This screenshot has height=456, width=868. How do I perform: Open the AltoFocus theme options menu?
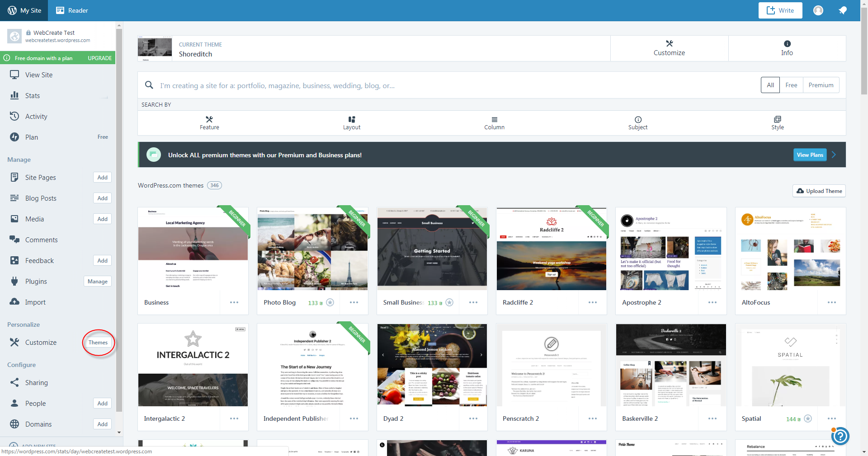(x=832, y=302)
